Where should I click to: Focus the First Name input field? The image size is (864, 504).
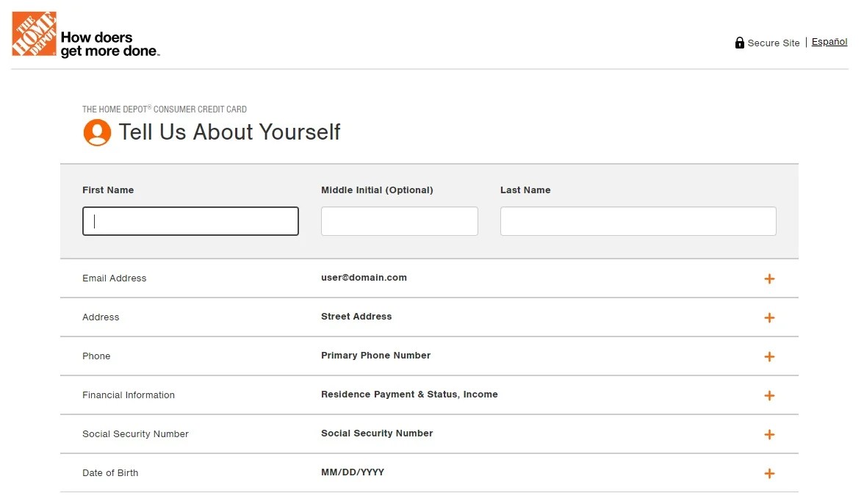(x=191, y=221)
